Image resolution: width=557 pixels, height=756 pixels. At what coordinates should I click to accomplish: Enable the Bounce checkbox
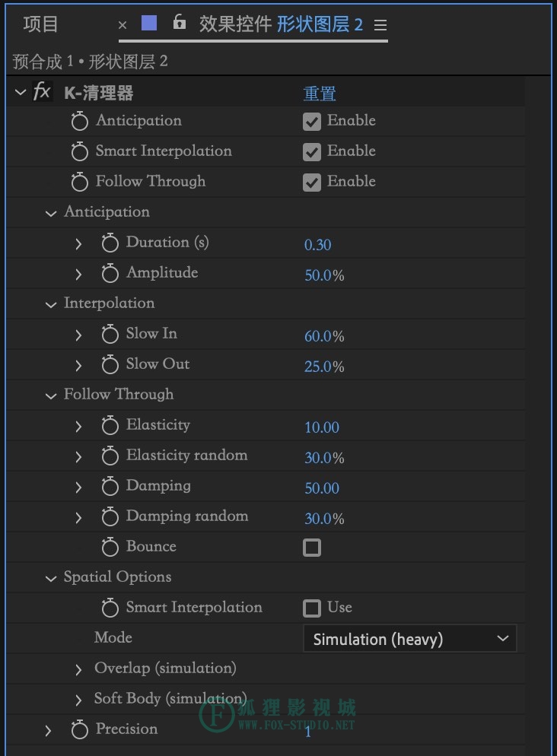tap(311, 548)
